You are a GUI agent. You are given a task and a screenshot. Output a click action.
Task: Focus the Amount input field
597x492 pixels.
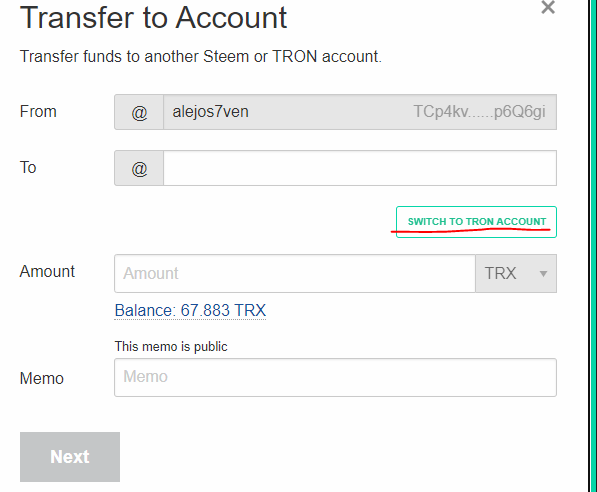(295, 273)
